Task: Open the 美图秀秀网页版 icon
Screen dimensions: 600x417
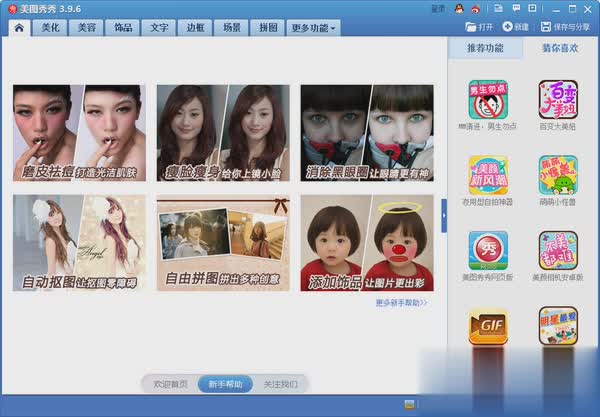Action: 488,251
